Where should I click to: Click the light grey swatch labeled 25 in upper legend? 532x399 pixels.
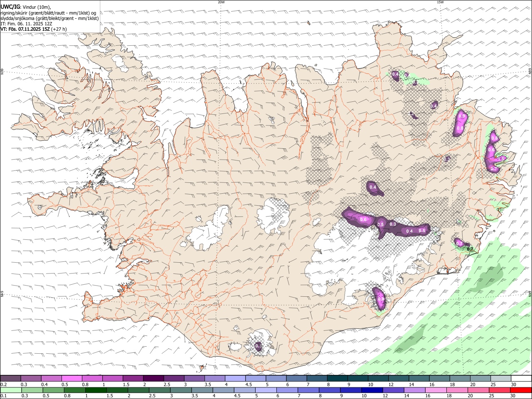pyautogui.click(x=500, y=378)
